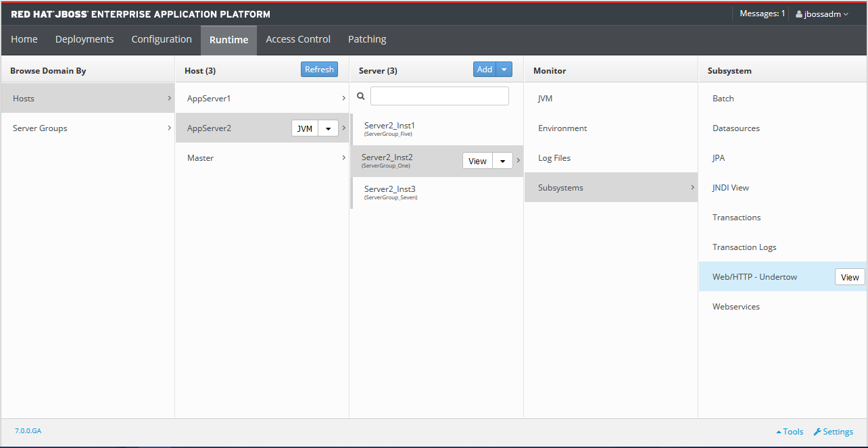The width and height of the screenshot is (868, 448).
Task: Expand the Hosts chevron
Action: (169, 99)
